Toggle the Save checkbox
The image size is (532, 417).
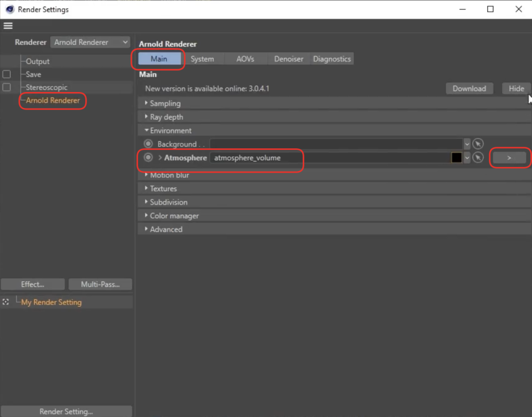click(x=6, y=74)
